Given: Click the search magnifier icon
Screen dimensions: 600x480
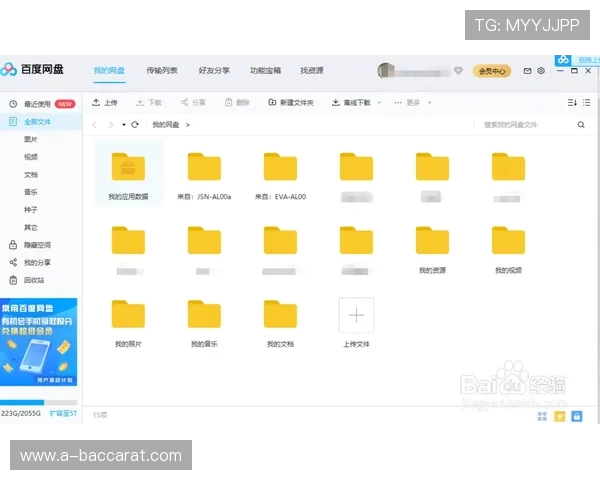Looking at the screenshot, I should [x=581, y=125].
